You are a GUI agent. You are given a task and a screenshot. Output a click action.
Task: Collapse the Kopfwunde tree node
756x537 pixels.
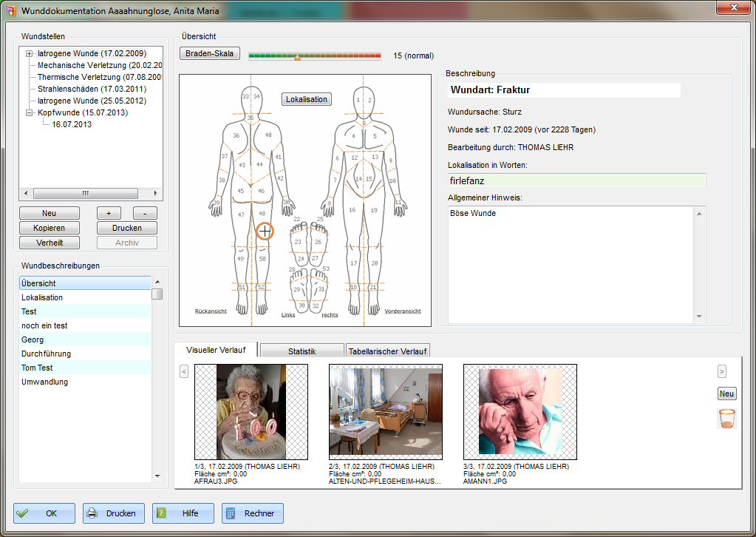30,113
